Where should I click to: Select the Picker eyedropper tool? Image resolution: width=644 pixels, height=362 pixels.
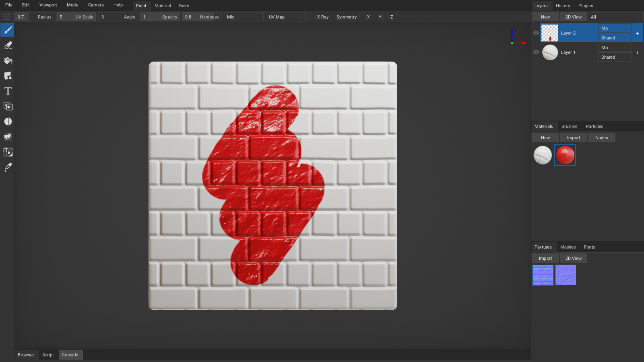[x=8, y=168]
